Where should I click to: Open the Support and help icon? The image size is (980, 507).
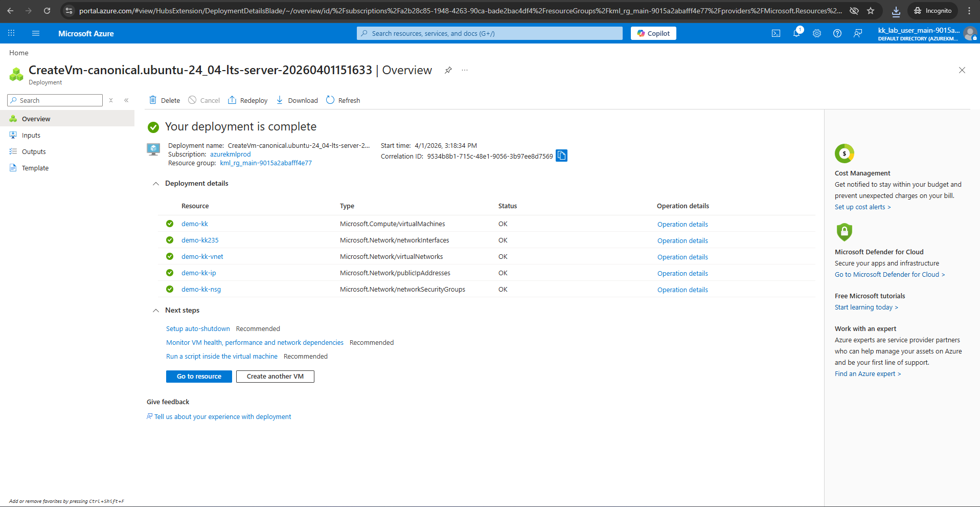pyautogui.click(x=837, y=33)
